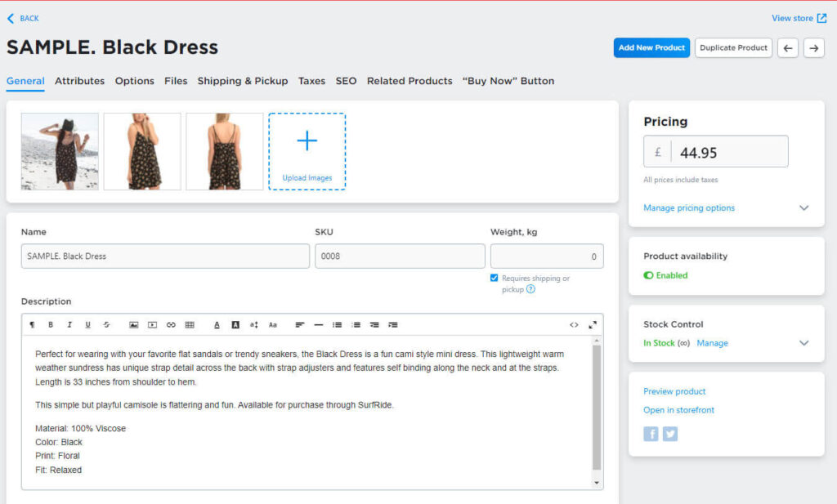Open the Related Products tab
837x504 pixels.
410,81
